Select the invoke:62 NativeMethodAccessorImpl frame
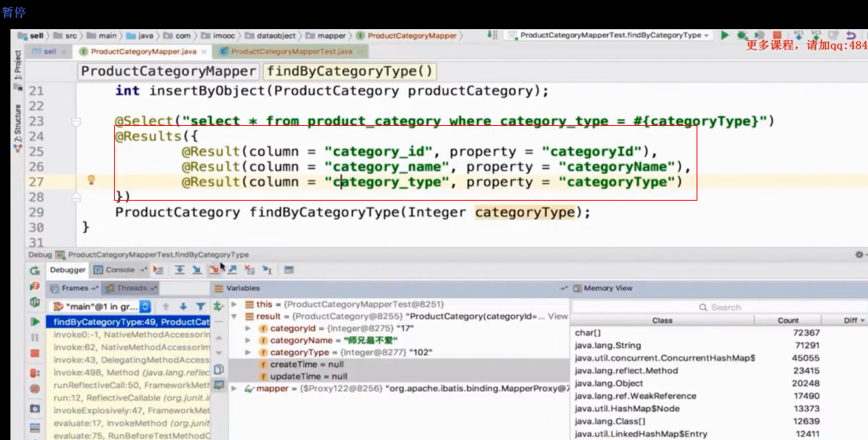Image resolution: width=868 pixels, height=440 pixels. [x=128, y=347]
